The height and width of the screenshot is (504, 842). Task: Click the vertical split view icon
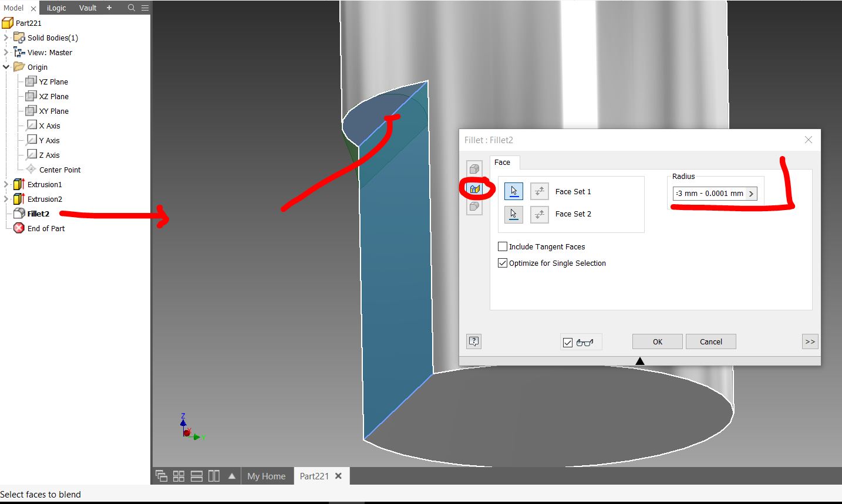(x=214, y=476)
